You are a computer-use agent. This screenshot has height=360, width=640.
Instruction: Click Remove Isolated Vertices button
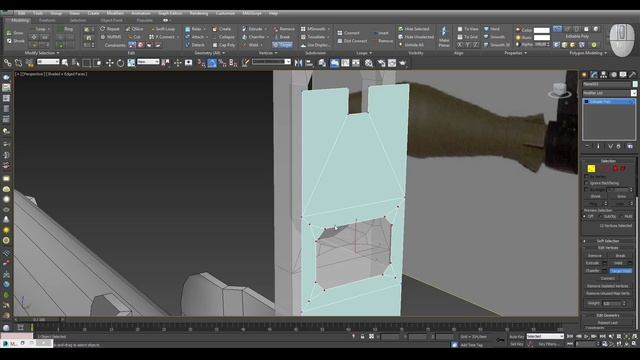pos(608,286)
